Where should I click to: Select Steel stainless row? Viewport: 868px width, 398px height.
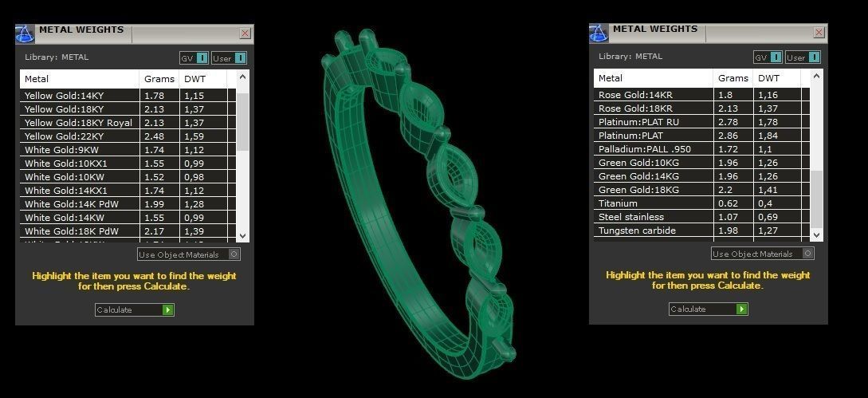[x=702, y=217]
